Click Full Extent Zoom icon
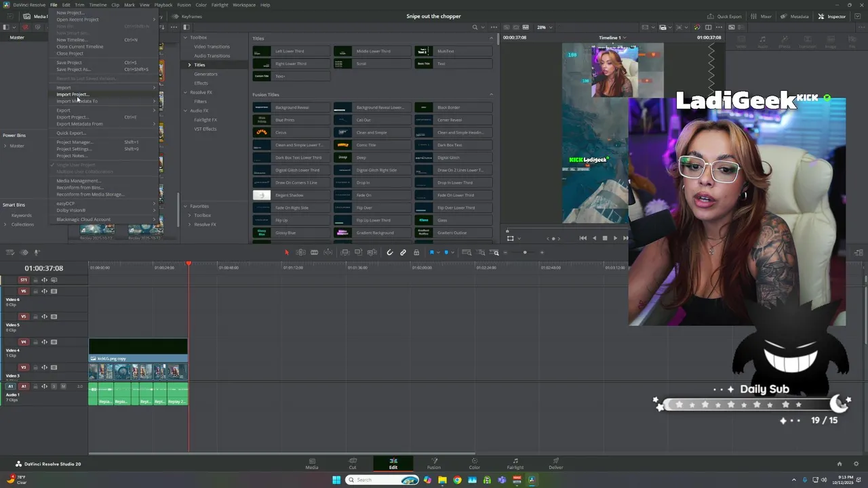The image size is (868, 488). pos(467,252)
